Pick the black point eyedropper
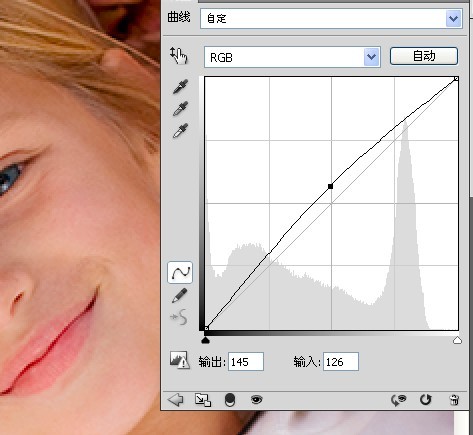The height and width of the screenshot is (435, 473). click(180, 87)
